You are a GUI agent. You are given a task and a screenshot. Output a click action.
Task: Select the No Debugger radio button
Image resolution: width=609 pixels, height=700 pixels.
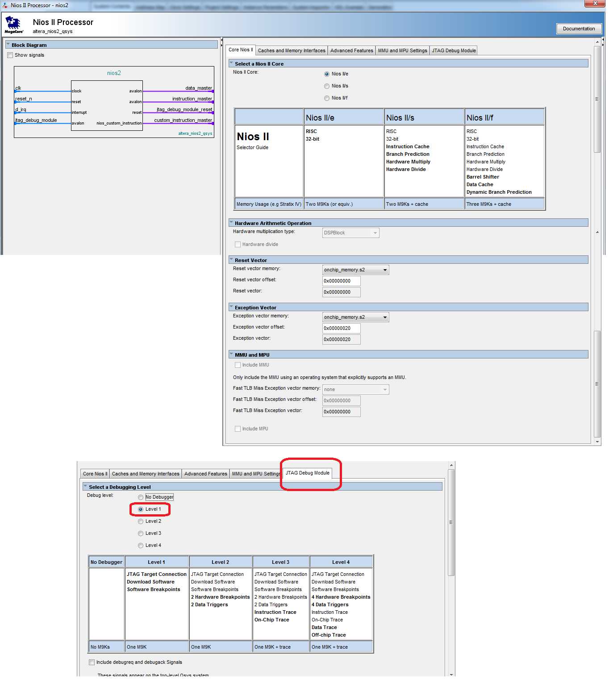tap(141, 497)
